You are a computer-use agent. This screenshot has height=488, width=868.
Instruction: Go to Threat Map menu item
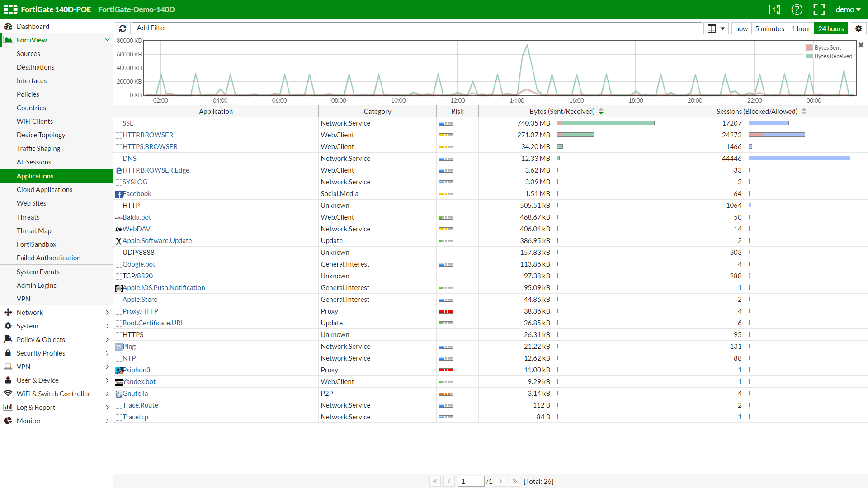[x=34, y=231]
